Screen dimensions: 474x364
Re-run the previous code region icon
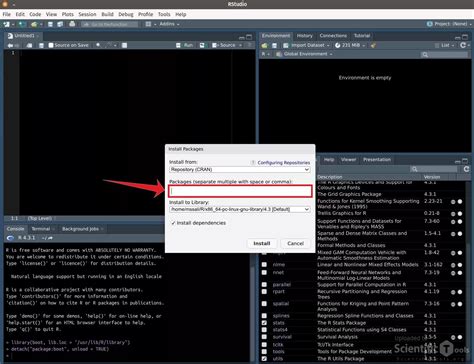click(x=202, y=45)
